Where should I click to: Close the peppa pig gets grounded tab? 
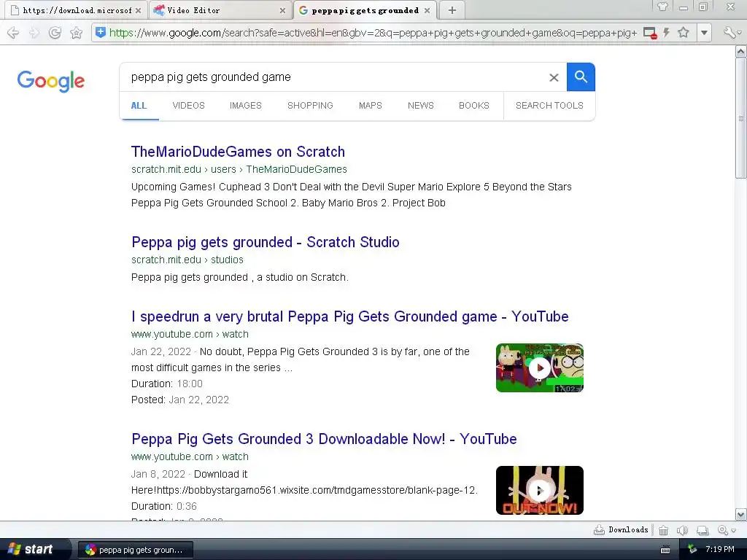point(427,10)
